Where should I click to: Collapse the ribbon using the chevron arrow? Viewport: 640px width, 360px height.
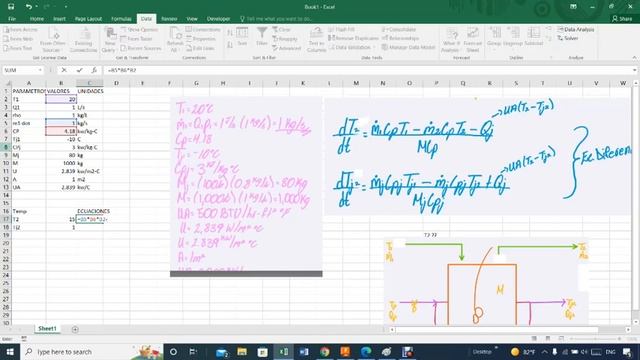[x=634, y=58]
